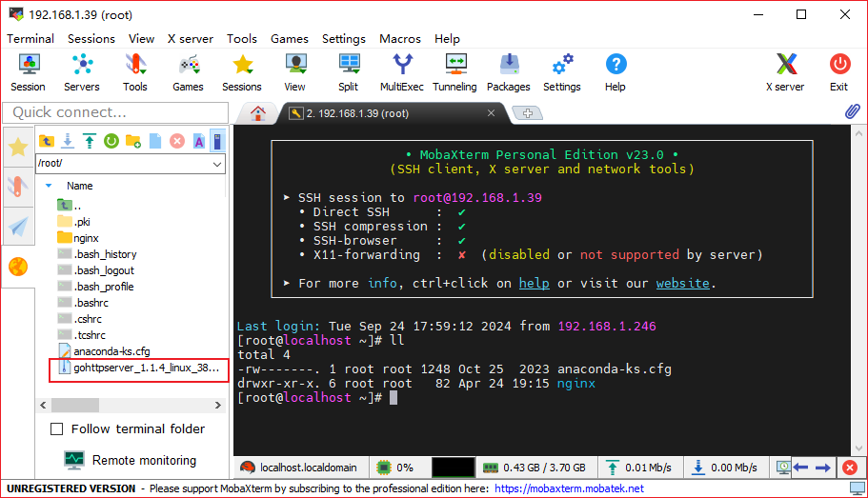Click the Name column sort arrow
868x498 pixels.
pyautogui.click(x=49, y=186)
